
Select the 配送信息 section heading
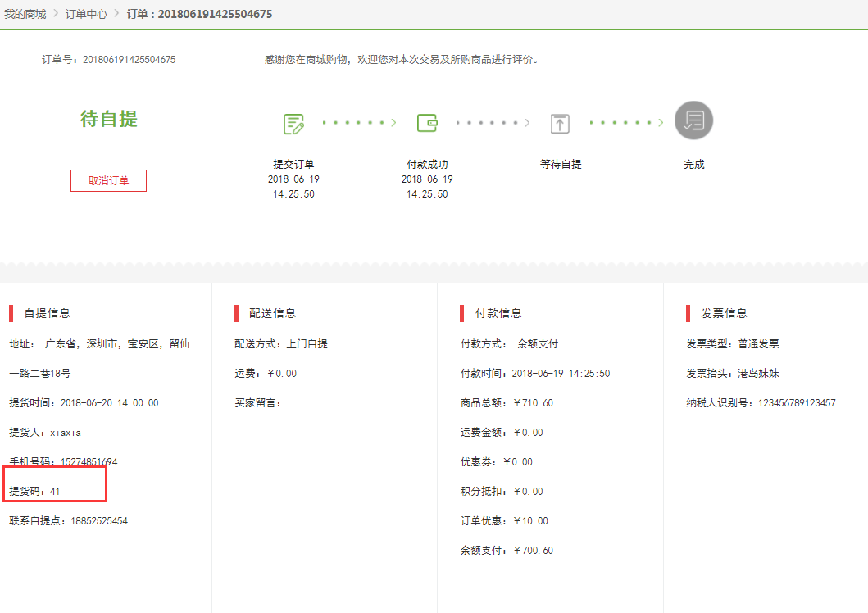(x=272, y=313)
